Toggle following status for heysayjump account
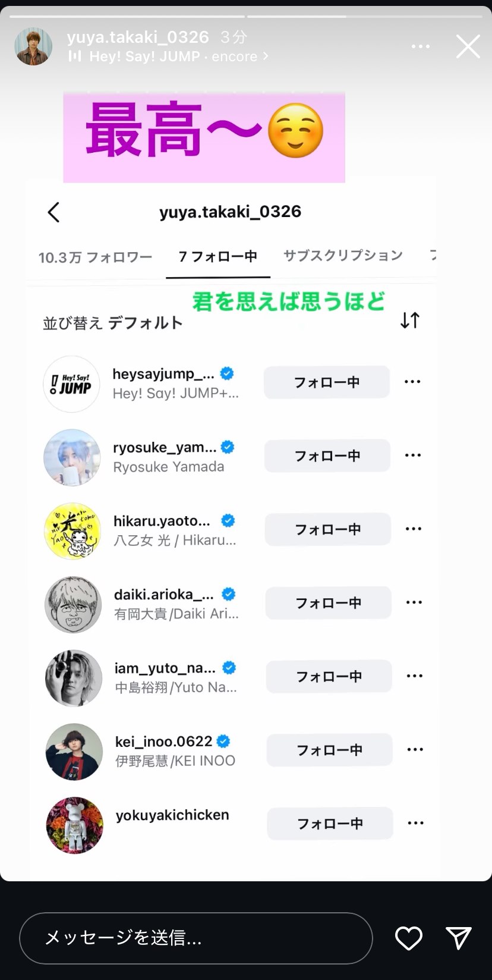 327,382
